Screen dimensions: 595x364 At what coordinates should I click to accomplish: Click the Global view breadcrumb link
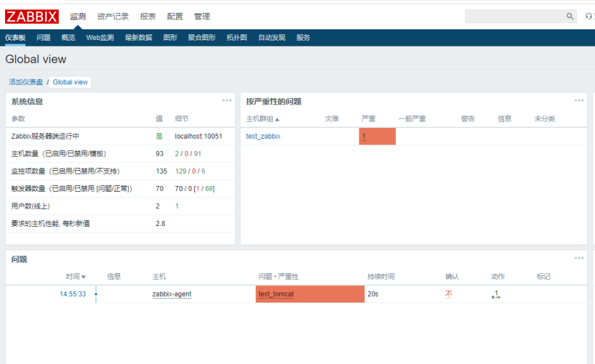point(70,82)
